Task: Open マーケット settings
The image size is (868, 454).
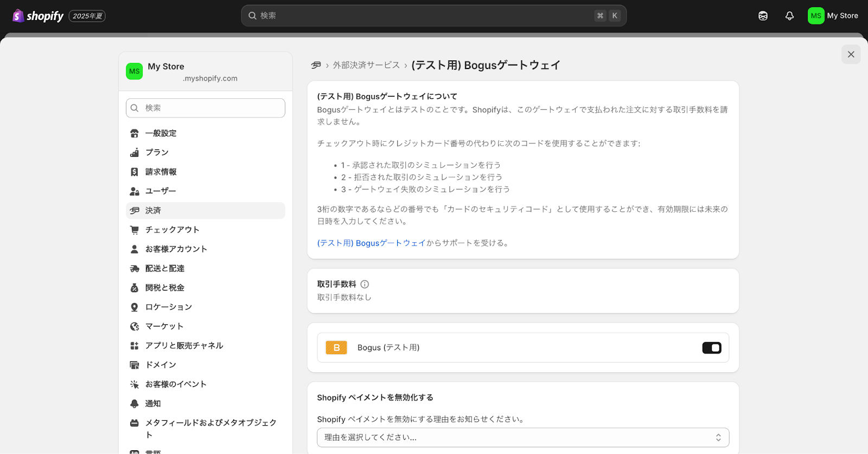Action: pos(205,326)
